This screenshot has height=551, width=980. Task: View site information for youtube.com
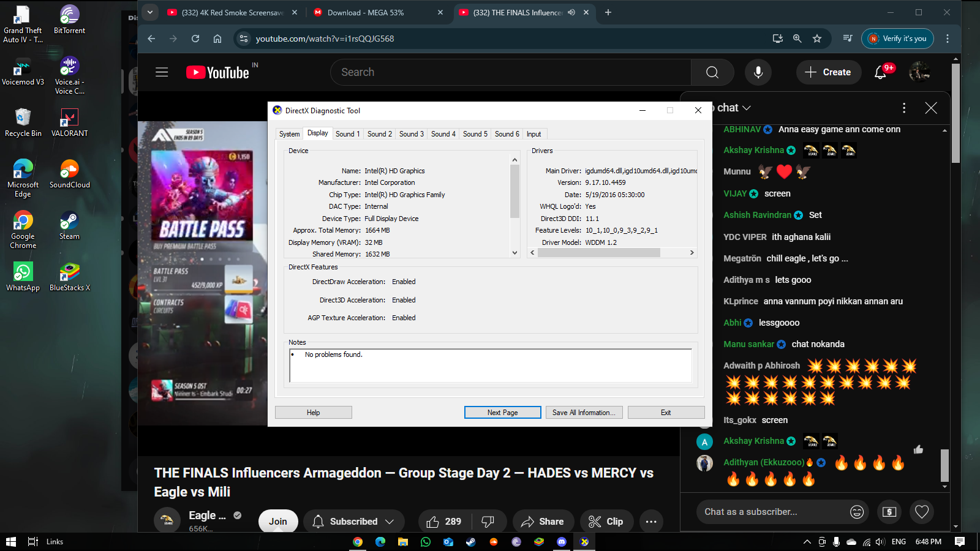click(x=244, y=39)
